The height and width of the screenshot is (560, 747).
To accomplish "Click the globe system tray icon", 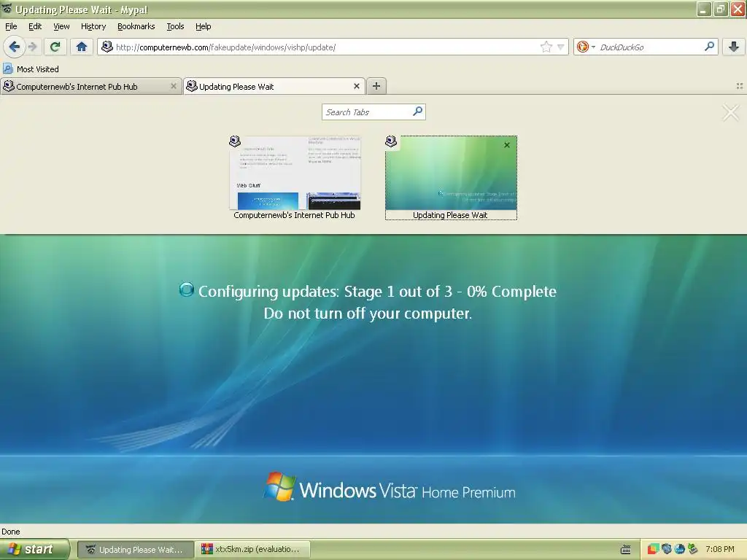I will [x=679, y=549].
